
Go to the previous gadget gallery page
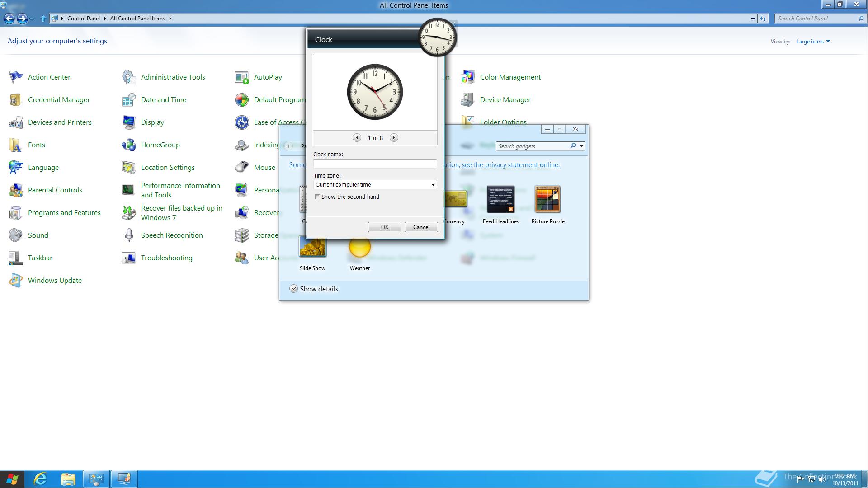(288, 145)
